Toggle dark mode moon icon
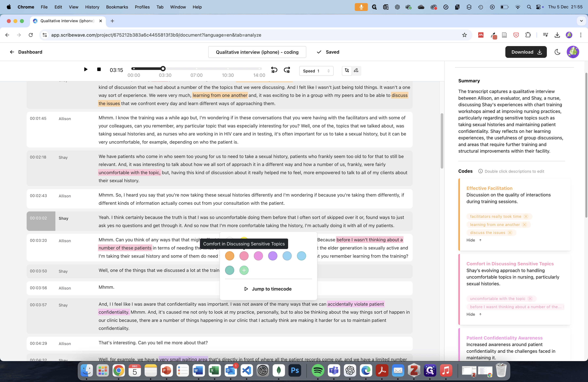This screenshot has width=588, height=382. 557,52
